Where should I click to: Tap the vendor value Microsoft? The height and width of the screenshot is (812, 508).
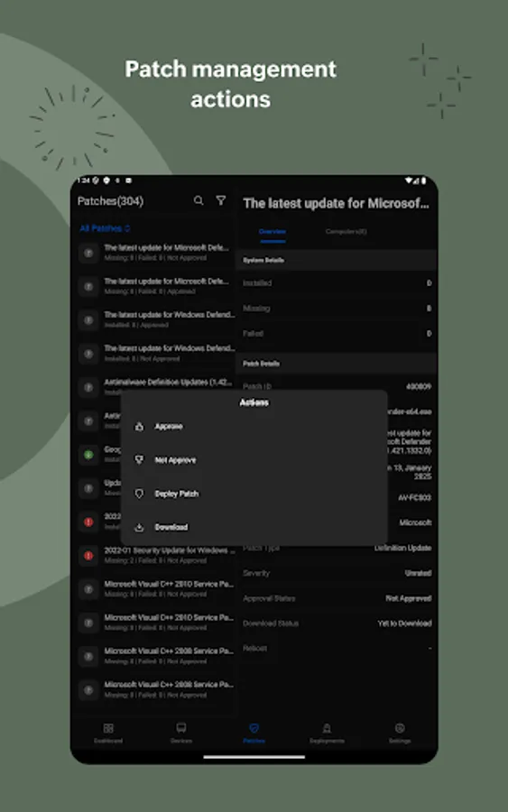tap(415, 523)
